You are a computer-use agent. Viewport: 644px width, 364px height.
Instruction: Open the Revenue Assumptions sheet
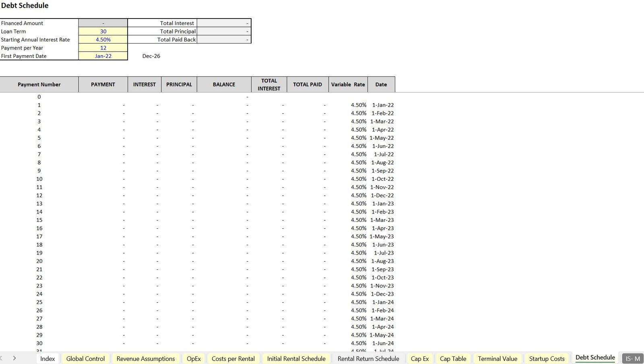tap(146, 359)
